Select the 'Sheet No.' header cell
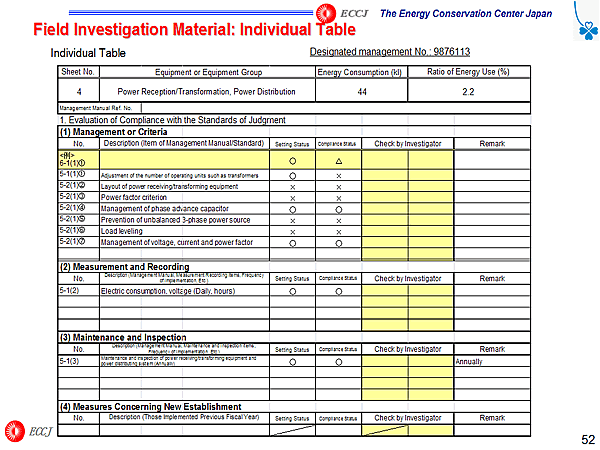Image resolution: width=600 pixels, height=450 pixels. 78,72
